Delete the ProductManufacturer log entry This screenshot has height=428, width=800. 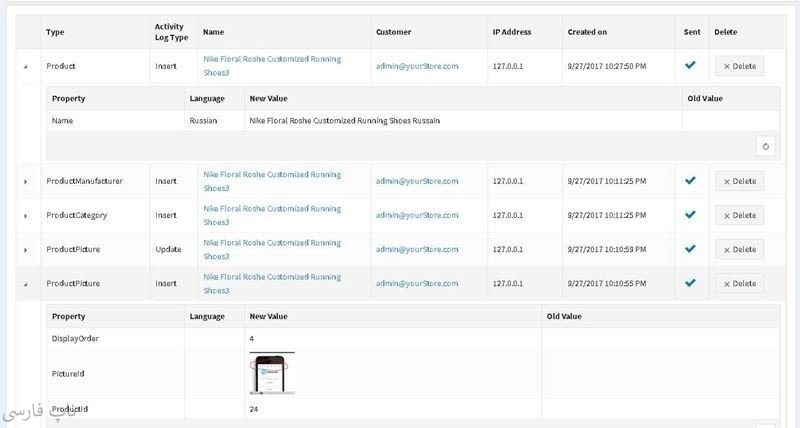[x=739, y=181]
